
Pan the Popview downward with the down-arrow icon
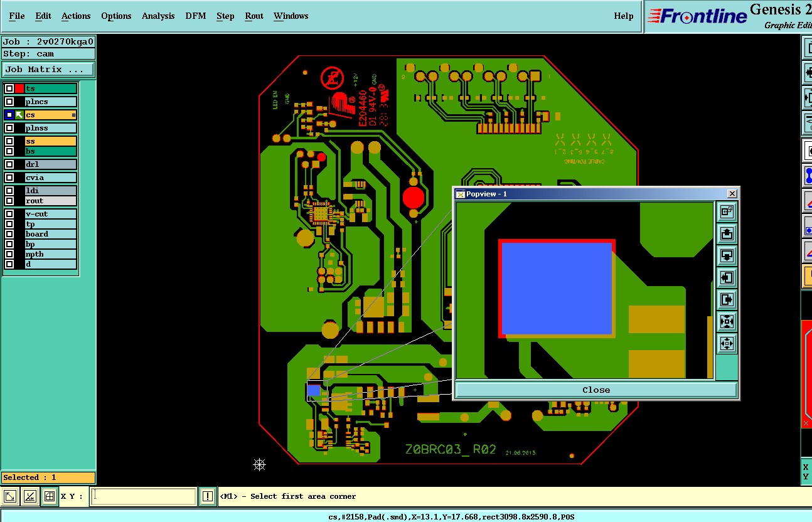[727, 256]
